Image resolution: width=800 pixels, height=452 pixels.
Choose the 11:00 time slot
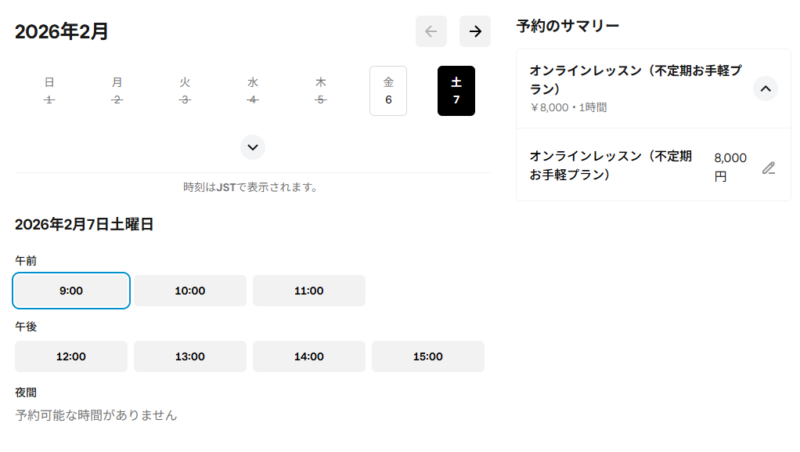tap(309, 291)
